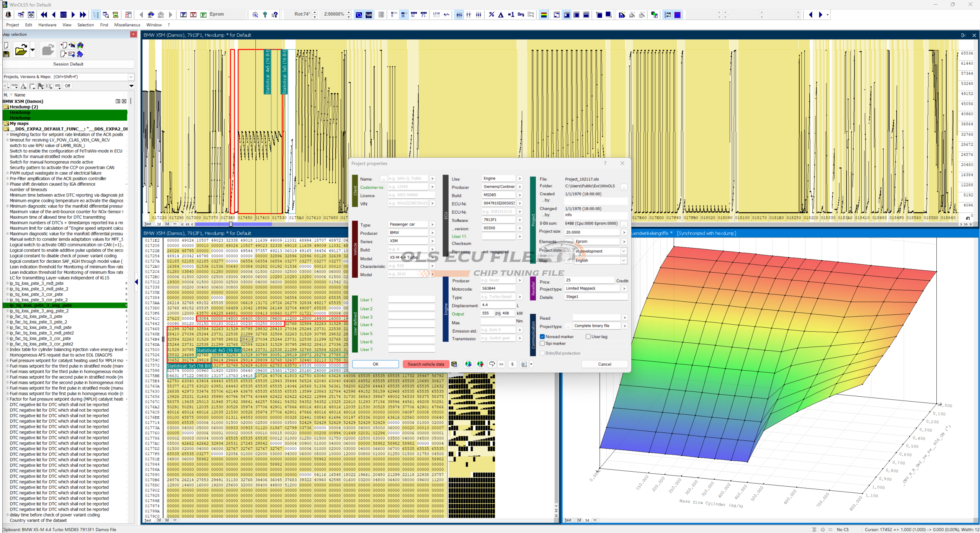Click the LoHi byte order icon
This screenshot has width=980, height=533.
436,15
